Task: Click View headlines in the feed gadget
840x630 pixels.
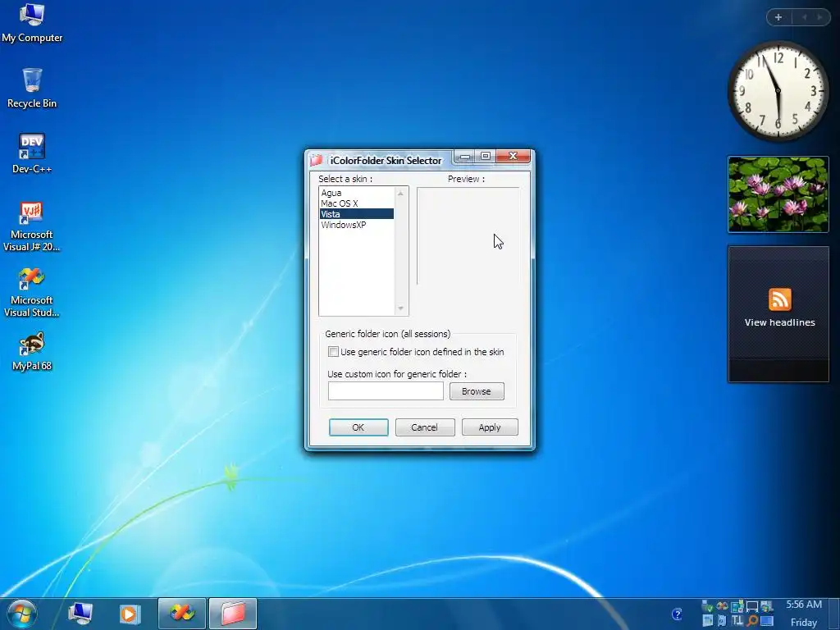Action: [779, 322]
